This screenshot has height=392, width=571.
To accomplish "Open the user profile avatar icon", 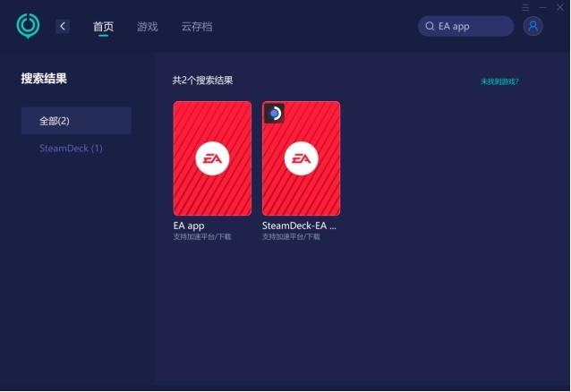I will [533, 26].
